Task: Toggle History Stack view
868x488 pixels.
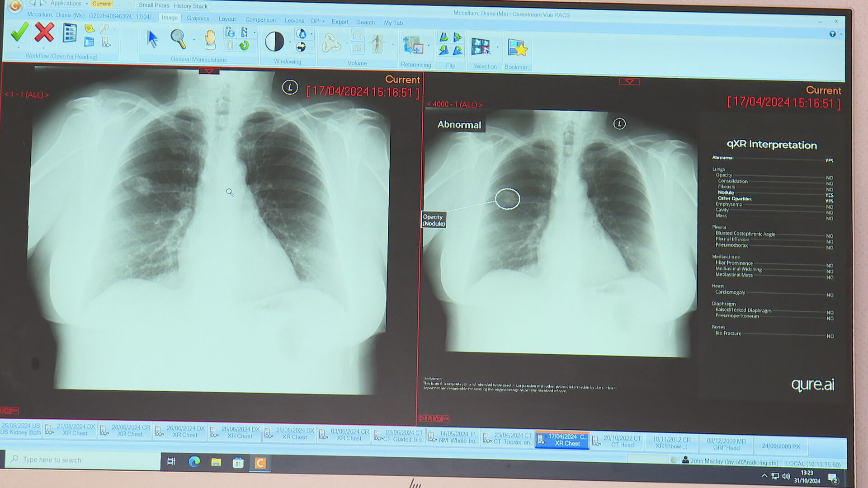Action: coord(190,6)
